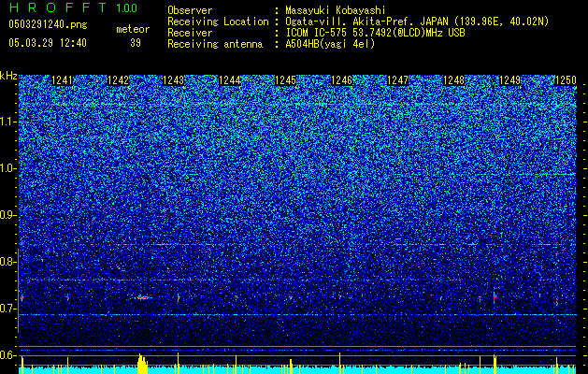Screen dimensions: 588x374
Task: Click the meteor count label
Action: pos(133,29)
